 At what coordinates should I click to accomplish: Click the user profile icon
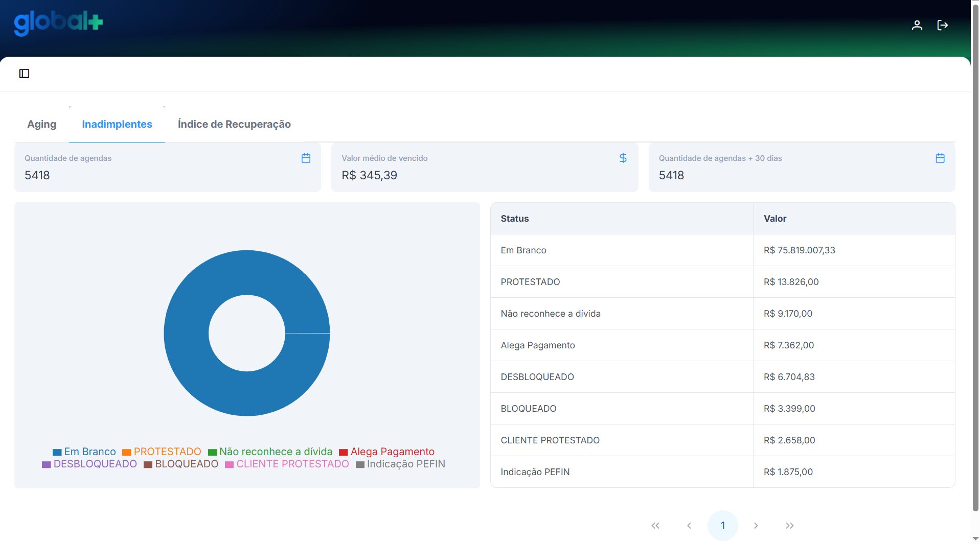[x=917, y=25]
